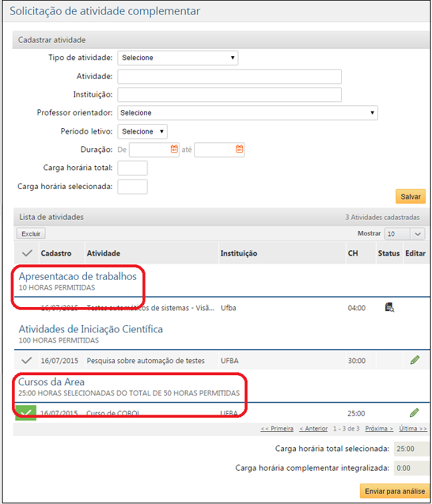Focus Carga horária total field
This screenshot has height=504, width=432.
132,168
